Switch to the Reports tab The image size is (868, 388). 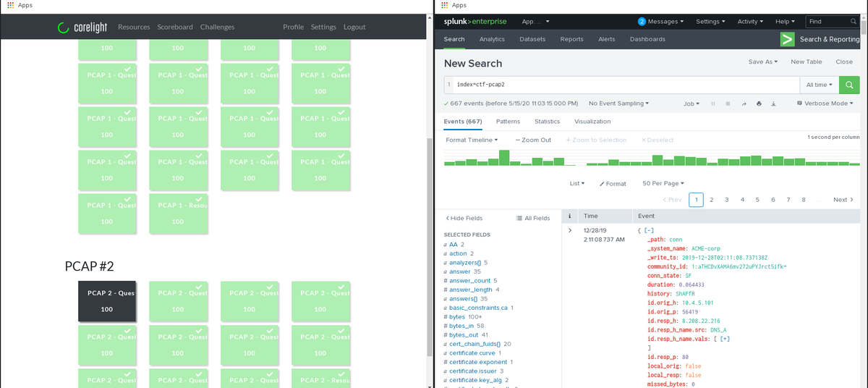571,39
